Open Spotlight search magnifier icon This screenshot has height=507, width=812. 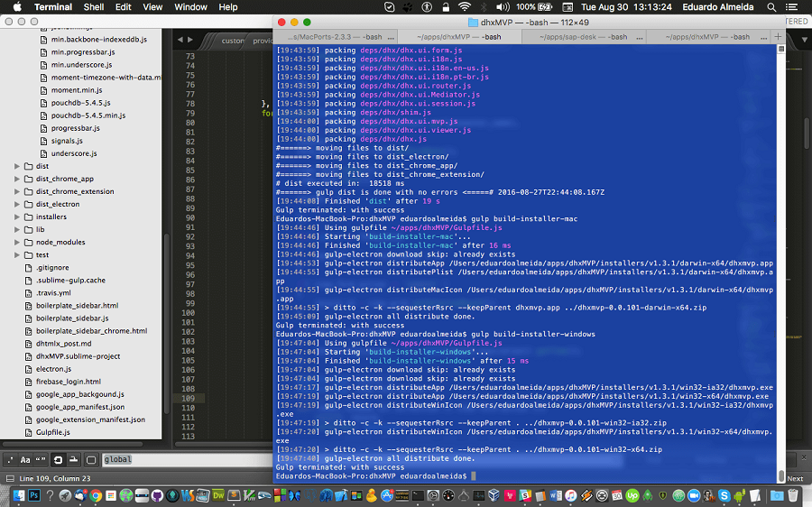(x=771, y=7)
